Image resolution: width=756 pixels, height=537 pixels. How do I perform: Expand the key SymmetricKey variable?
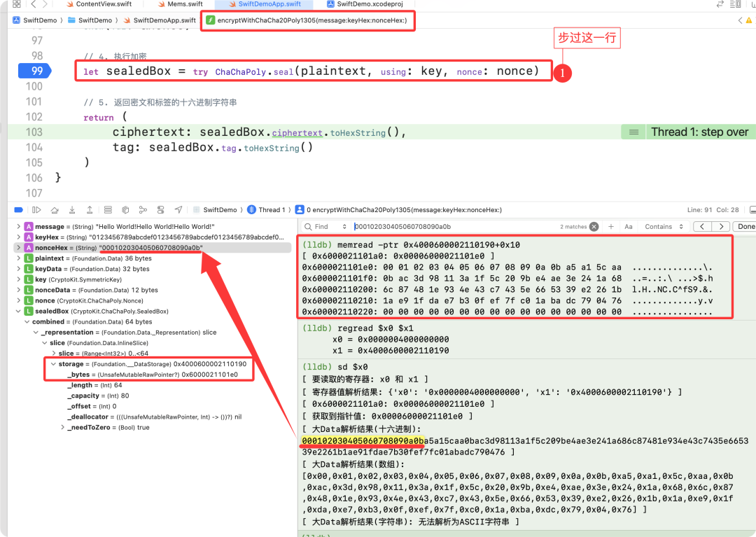18,279
